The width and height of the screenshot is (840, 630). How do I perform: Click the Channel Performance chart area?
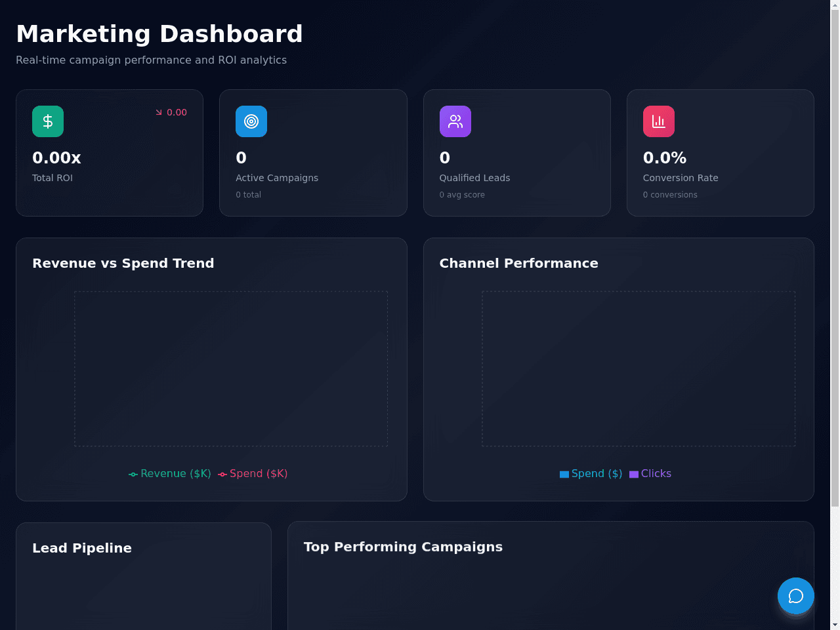[639, 369]
